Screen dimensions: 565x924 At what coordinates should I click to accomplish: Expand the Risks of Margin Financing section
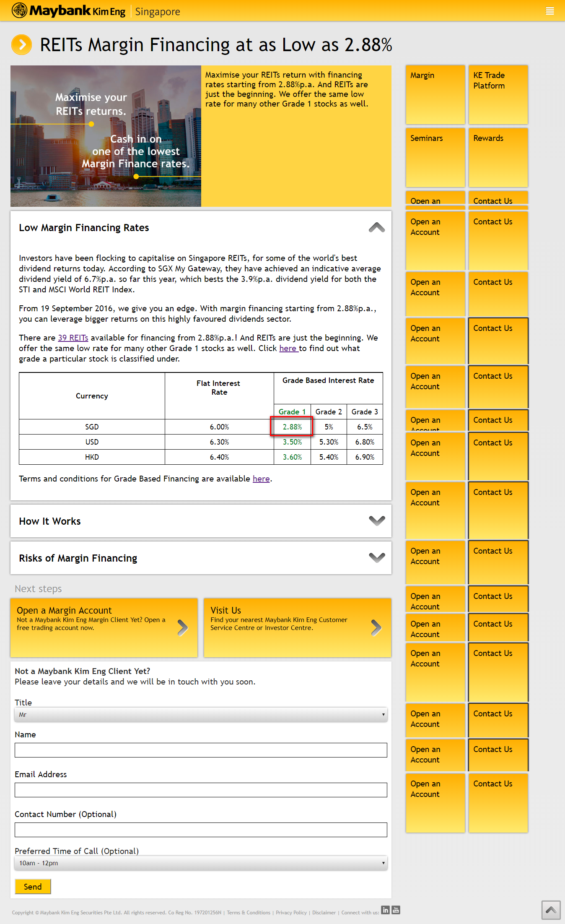coord(376,557)
